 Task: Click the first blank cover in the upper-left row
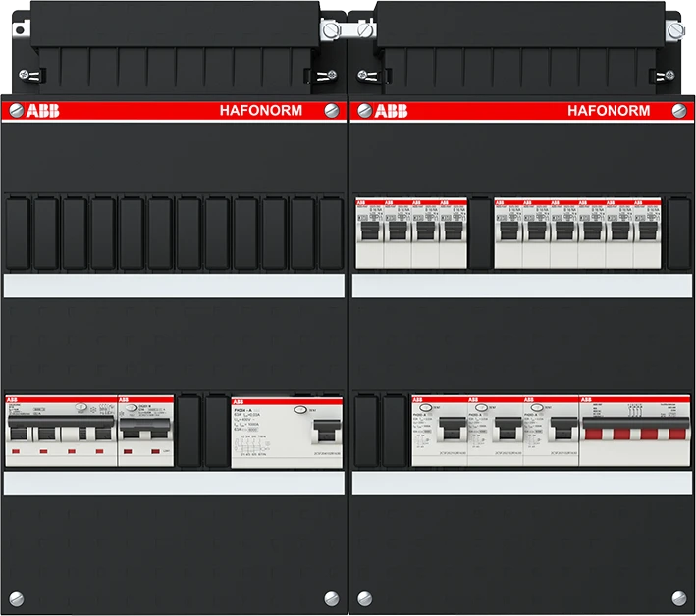click(x=18, y=232)
